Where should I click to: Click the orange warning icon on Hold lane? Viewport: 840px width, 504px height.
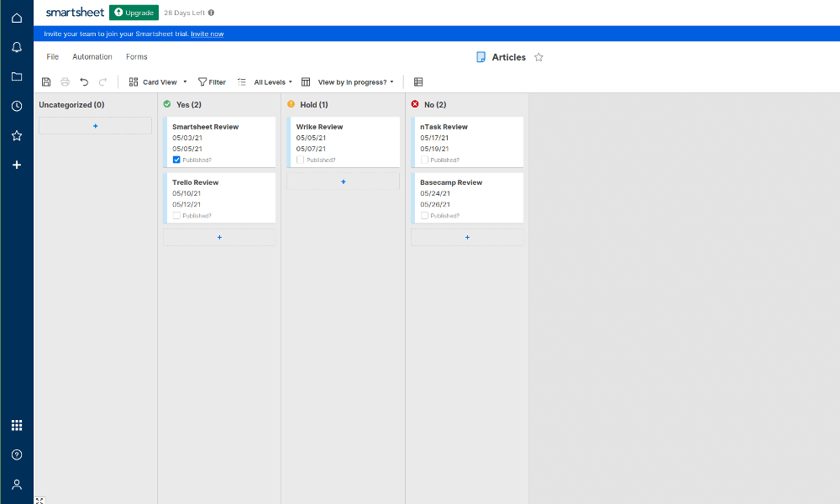291,104
